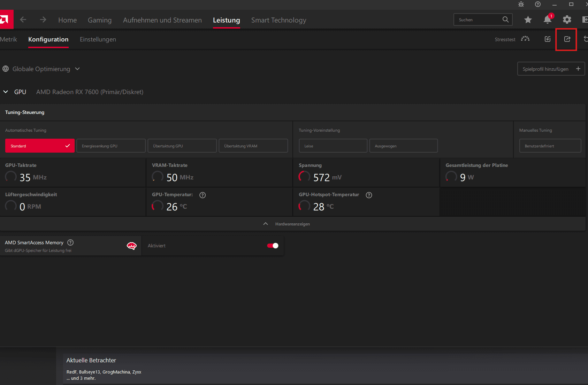Go back with the left arrow
588x385 pixels.
[x=23, y=20]
